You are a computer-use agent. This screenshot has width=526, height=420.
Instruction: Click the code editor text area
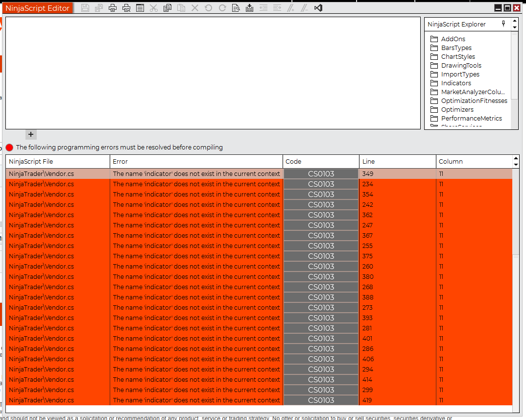(213, 73)
